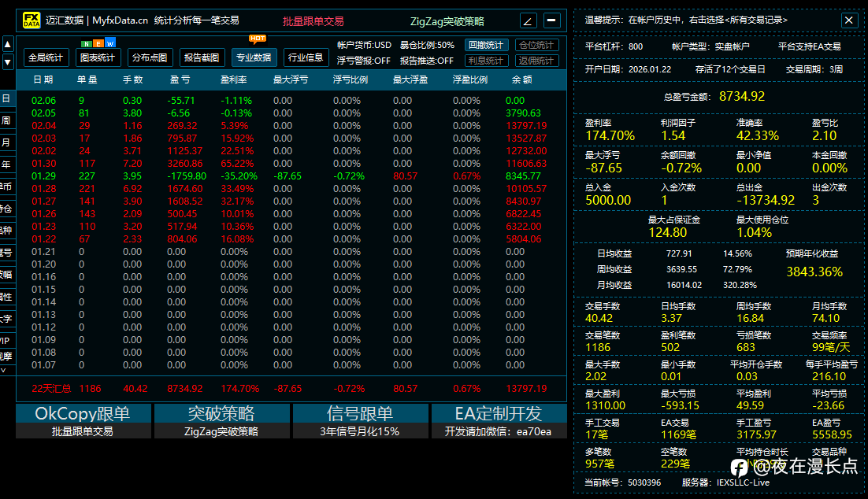Open the 批量跟单交易 link in header
The image size is (868, 499).
coord(313,21)
